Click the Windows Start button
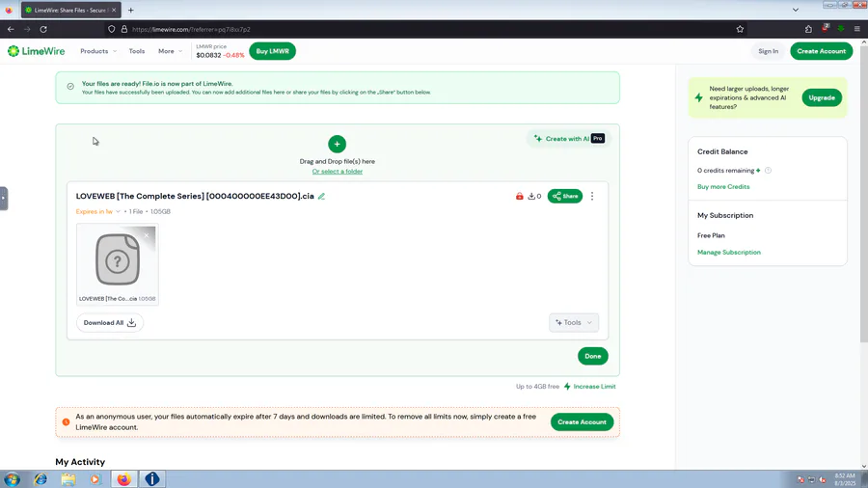This screenshot has width=868, height=488. (12, 479)
